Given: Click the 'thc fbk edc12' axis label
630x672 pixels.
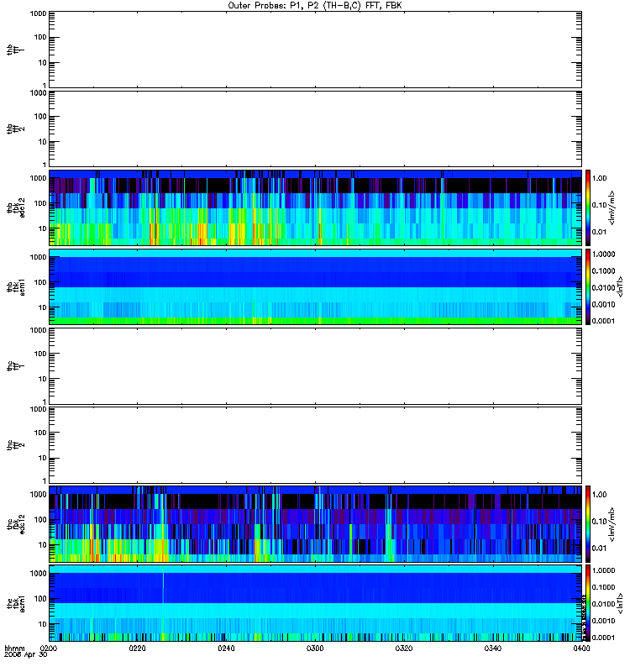Looking at the screenshot, I should (15, 524).
